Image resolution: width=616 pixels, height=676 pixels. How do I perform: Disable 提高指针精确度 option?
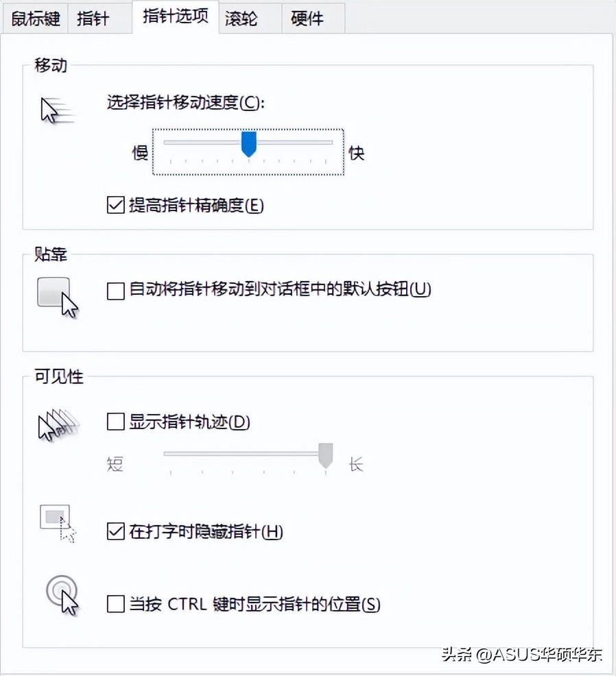[x=115, y=204]
